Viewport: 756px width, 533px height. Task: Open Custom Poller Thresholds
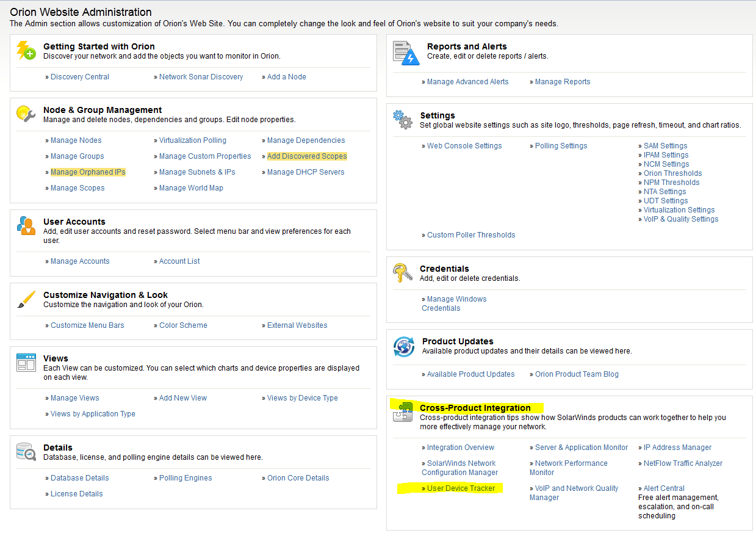(x=471, y=235)
